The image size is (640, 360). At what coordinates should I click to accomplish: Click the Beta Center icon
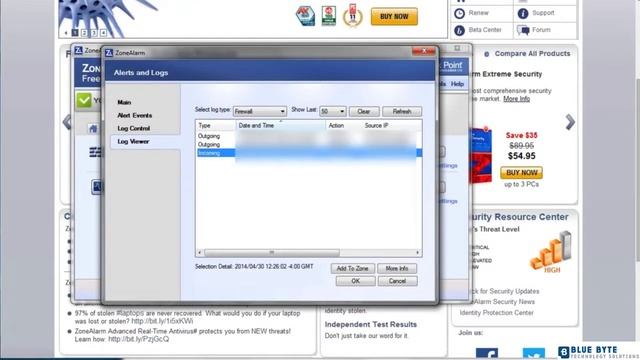click(460, 30)
